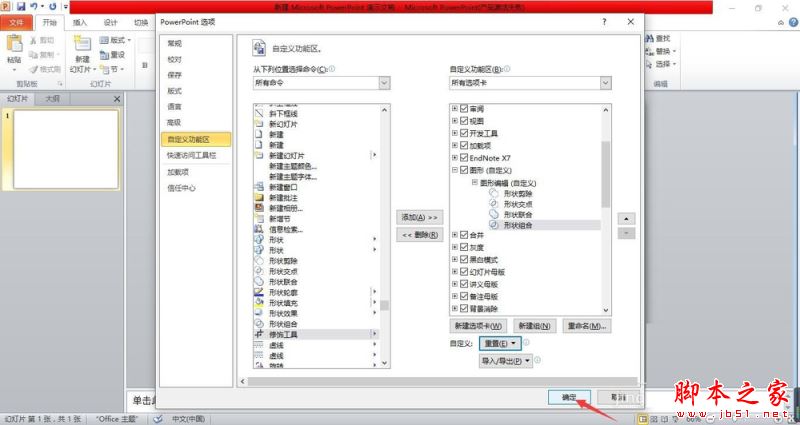Collapse the 图形 (自定义) tree node
Viewport: 800px width, 425px height.
[x=455, y=170]
